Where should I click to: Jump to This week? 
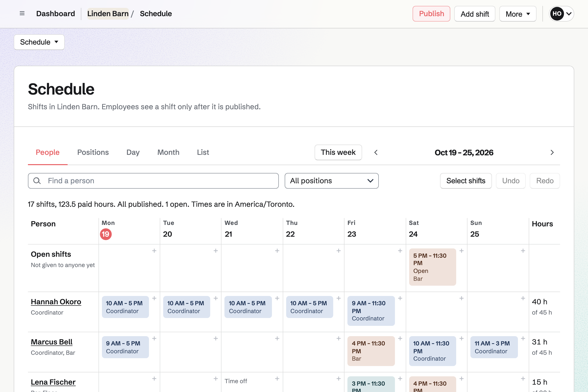[338, 152]
